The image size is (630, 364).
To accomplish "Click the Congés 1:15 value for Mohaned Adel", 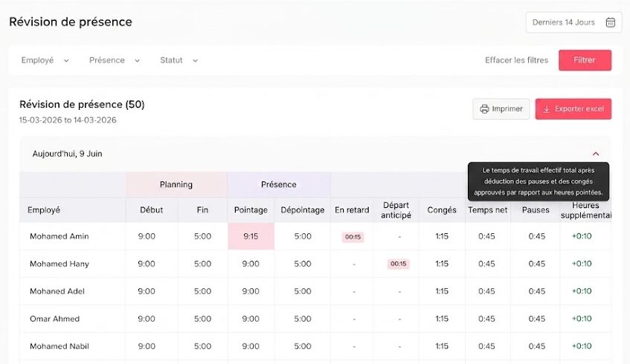I will 442,291.
